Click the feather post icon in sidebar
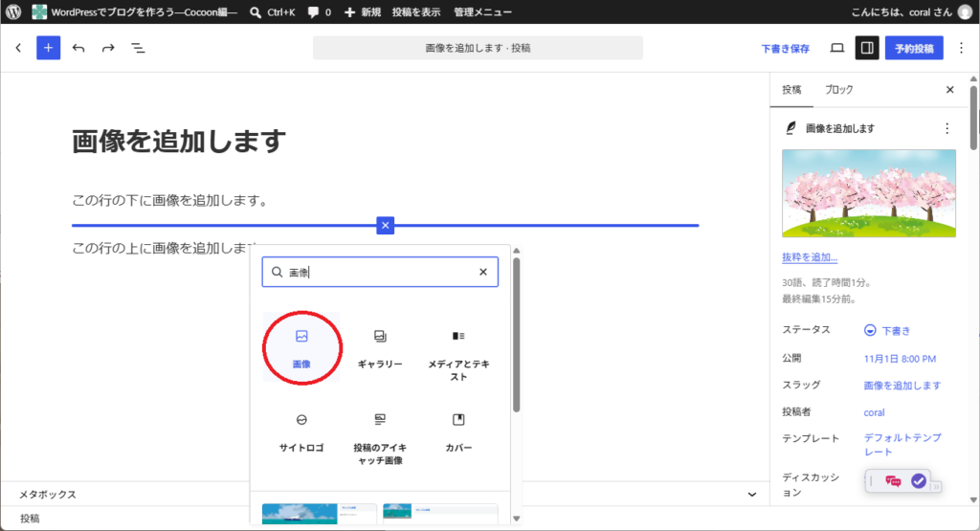The height and width of the screenshot is (531, 980). tap(791, 128)
